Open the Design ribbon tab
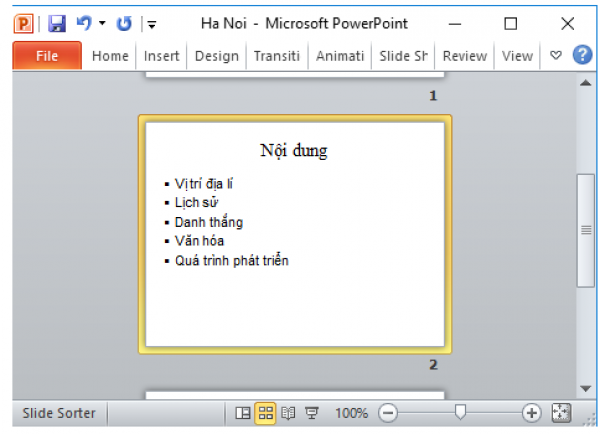Viewport: 600px width, 434px height. [216, 56]
